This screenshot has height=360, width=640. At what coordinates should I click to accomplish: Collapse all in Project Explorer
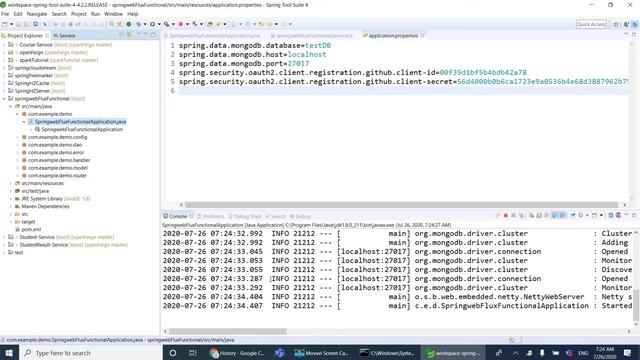[x=122, y=35]
